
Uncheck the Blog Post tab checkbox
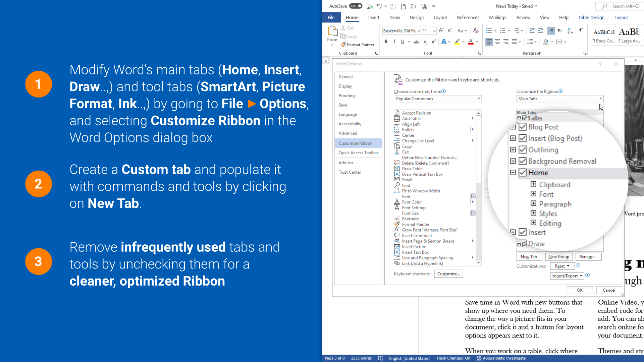pyautogui.click(x=522, y=127)
